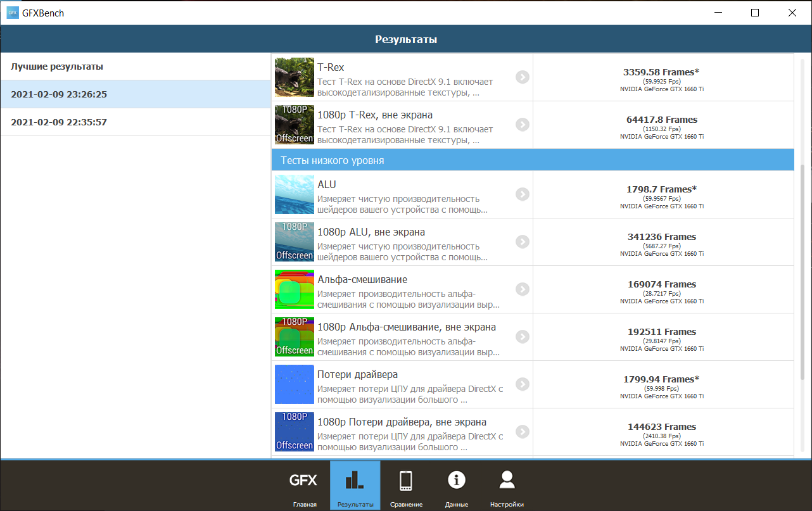
Task: Open details arrow for ALU test
Action: point(522,194)
